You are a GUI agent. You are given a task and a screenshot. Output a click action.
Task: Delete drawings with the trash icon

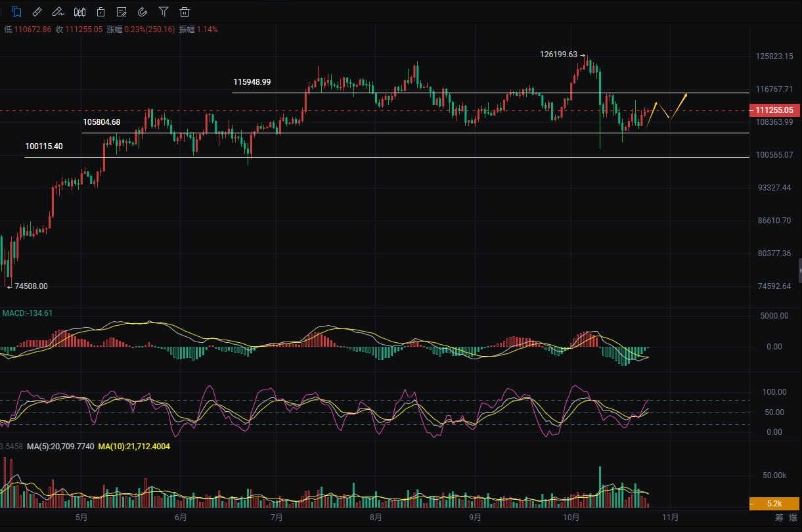pyautogui.click(x=185, y=11)
